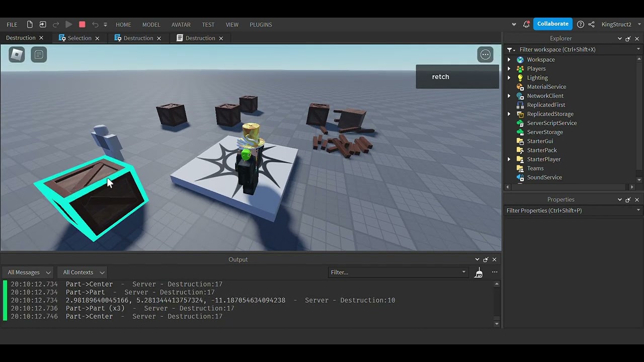Undock the Explorer panel
Screen dimensions: 644x362
(x=628, y=39)
